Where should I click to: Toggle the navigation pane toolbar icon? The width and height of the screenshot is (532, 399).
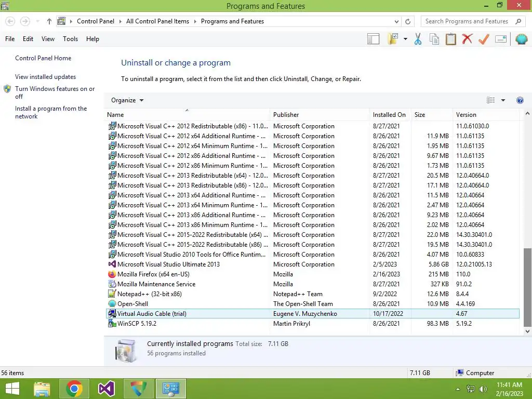[373, 39]
